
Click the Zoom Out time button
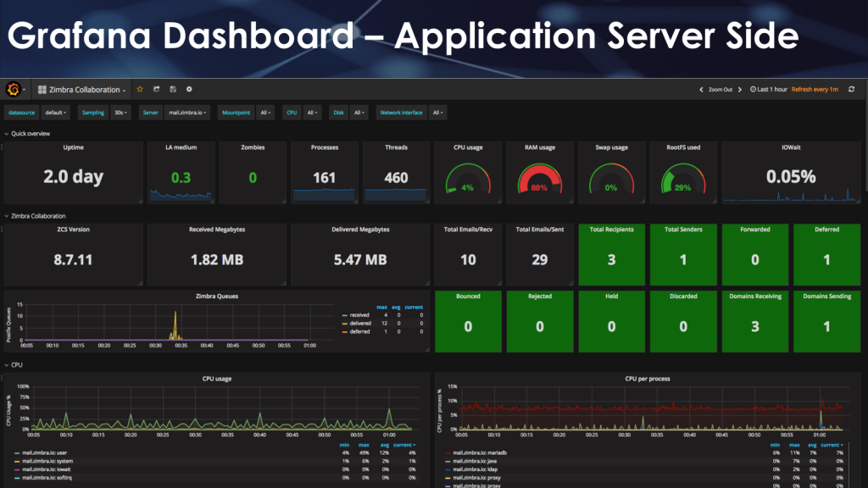click(x=721, y=90)
